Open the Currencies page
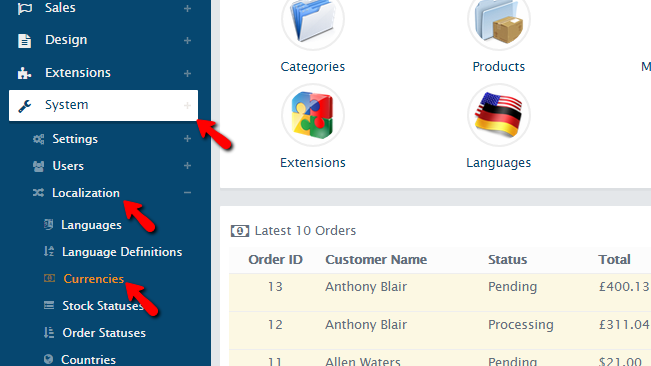The height and width of the screenshot is (366, 651). tap(93, 279)
